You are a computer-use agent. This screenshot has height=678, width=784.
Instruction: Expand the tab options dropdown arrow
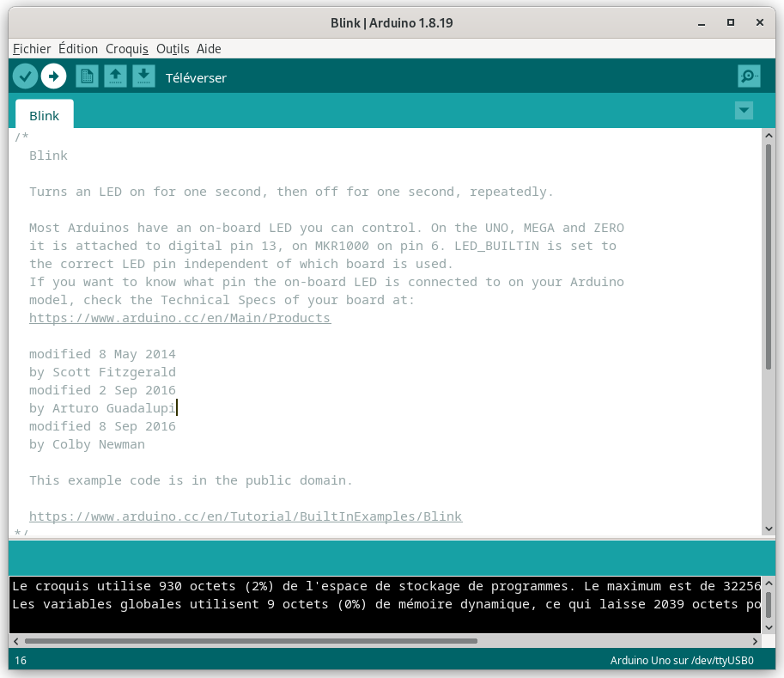744,111
